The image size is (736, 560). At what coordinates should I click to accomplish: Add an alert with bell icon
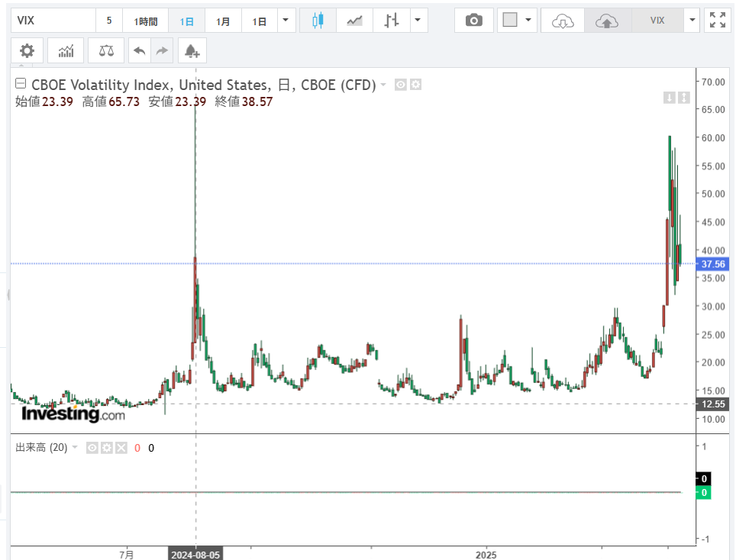pos(192,50)
